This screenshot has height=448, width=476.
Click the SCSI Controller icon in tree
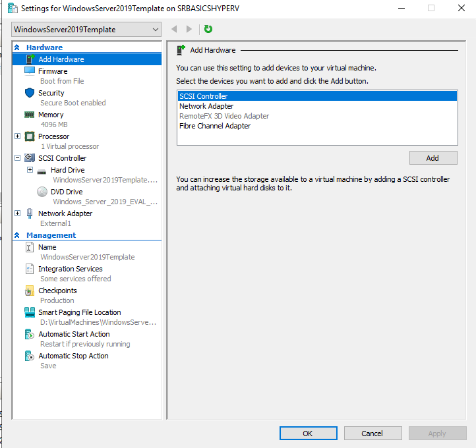[x=30, y=158]
